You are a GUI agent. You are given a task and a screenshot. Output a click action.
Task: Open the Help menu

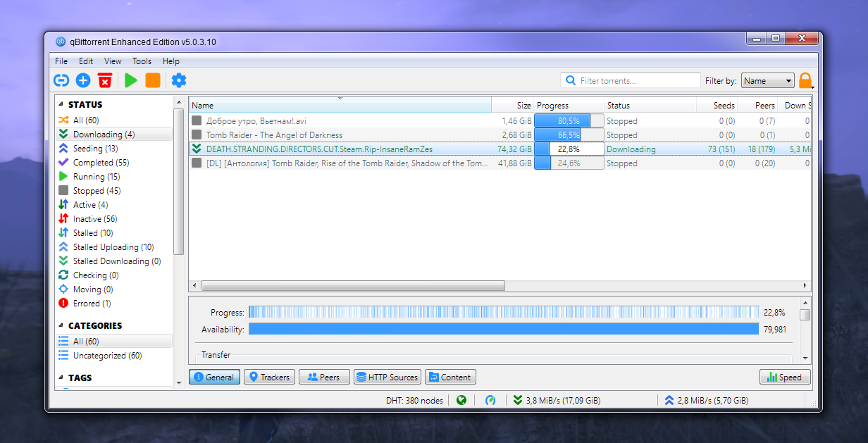(171, 61)
